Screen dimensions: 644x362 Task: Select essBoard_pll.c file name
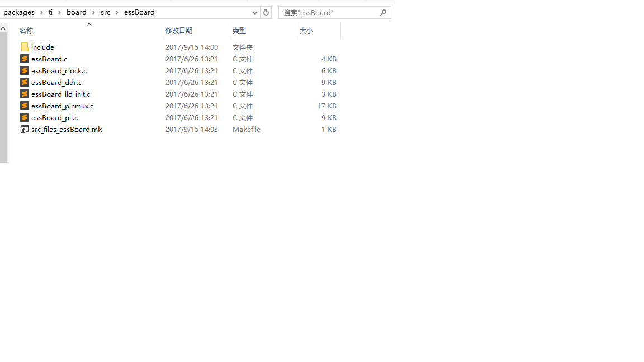pyautogui.click(x=55, y=117)
